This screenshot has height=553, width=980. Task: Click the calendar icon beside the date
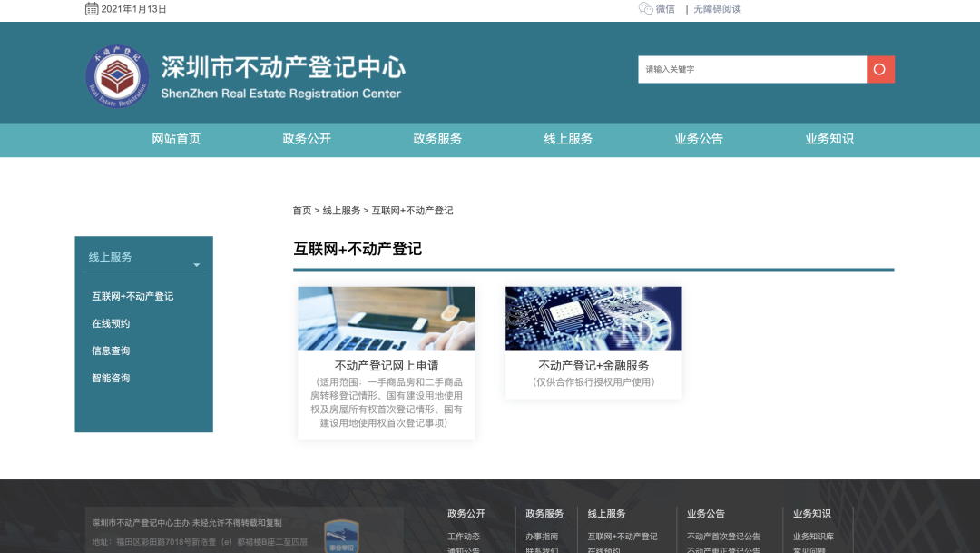click(x=91, y=9)
